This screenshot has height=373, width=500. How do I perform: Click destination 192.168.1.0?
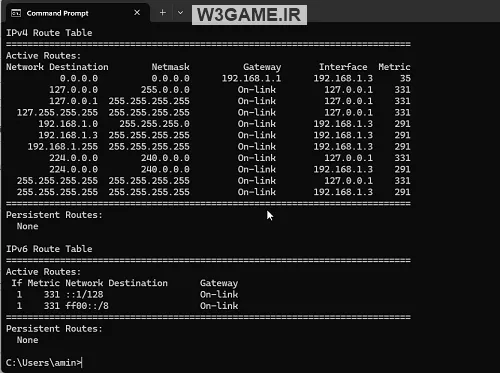click(x=68, y=124)
